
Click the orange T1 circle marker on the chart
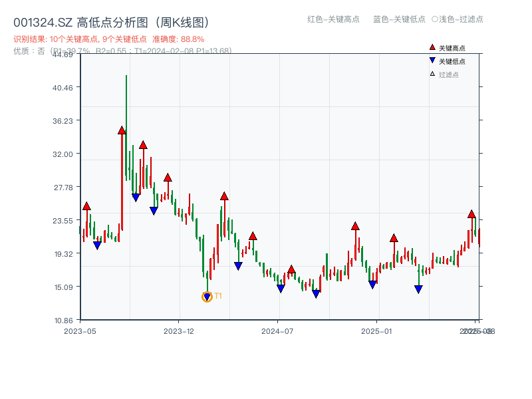(206, 295)
